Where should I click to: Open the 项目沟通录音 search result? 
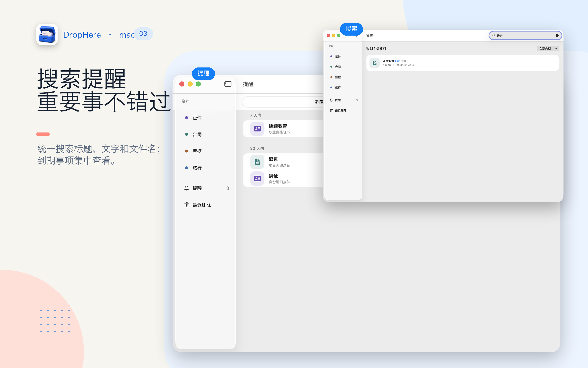tap(462, 63)
